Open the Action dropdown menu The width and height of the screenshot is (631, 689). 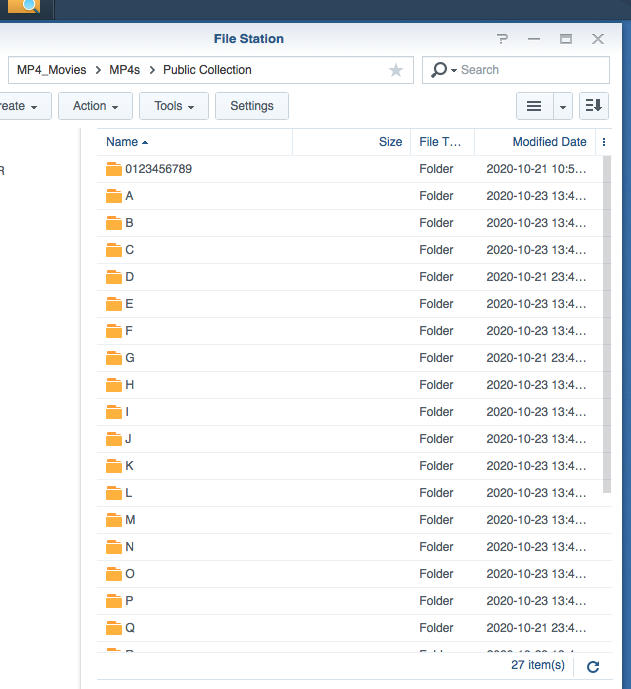coord(95,106)
